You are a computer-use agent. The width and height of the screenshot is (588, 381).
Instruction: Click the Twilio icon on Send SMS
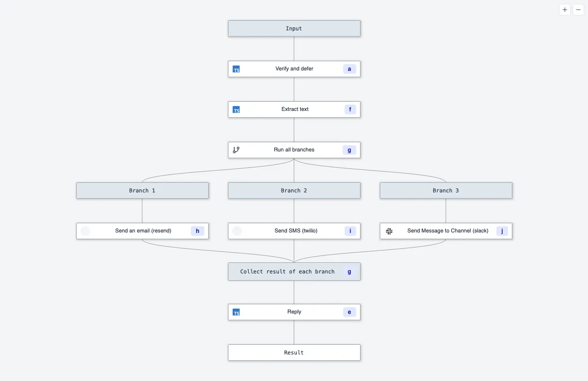(x=237, y=231)
